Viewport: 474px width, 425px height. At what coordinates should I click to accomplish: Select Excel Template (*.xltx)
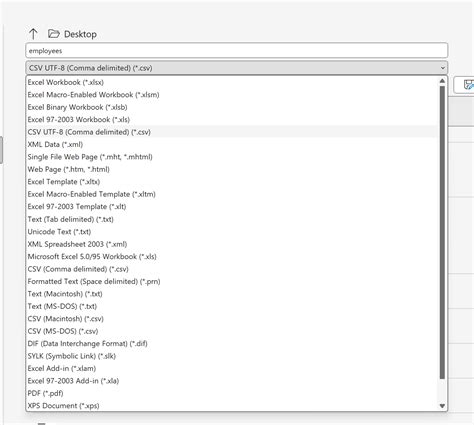232,182
